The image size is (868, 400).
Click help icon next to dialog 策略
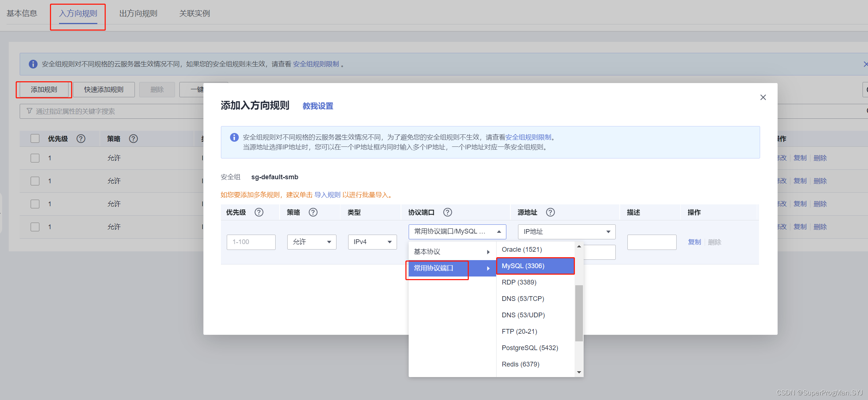pyautogui.click(x=313, y=212)
